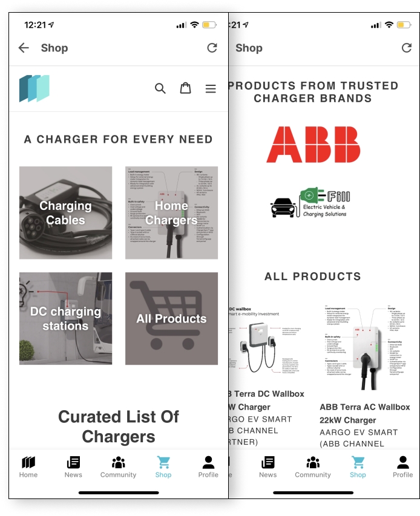Open Profile tab in left screen
The height and width of the screenshot is (516, 420).
(208, 467)
